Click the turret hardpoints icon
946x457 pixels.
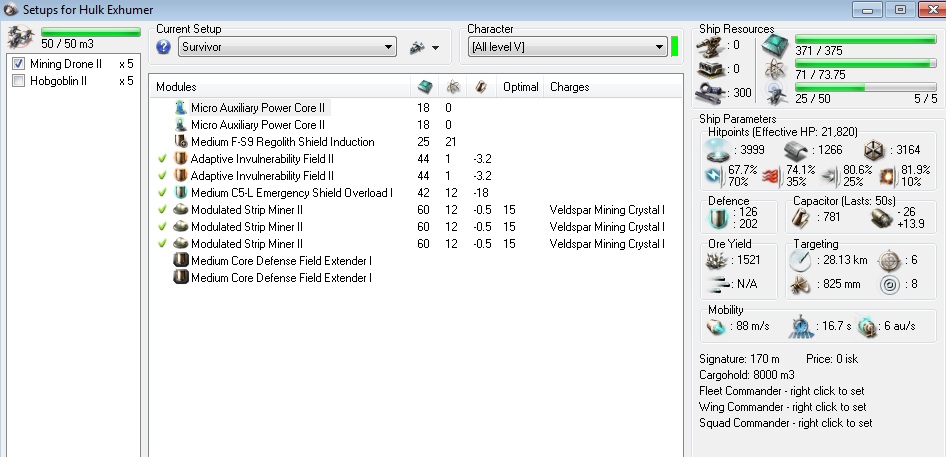(x=710, y=45)
